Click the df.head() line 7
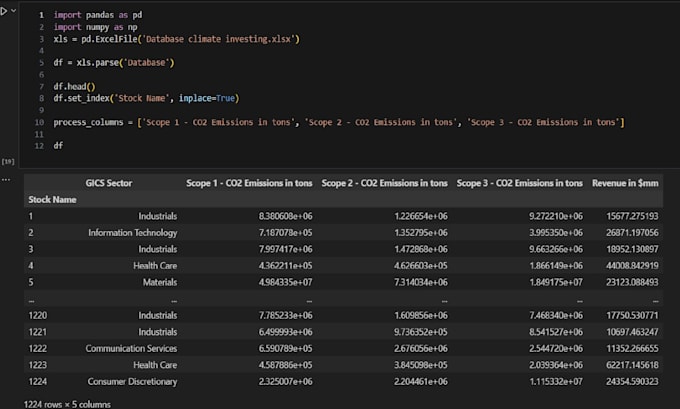The height and width of the screenshot is (409, 680). (x=74, y=86)
